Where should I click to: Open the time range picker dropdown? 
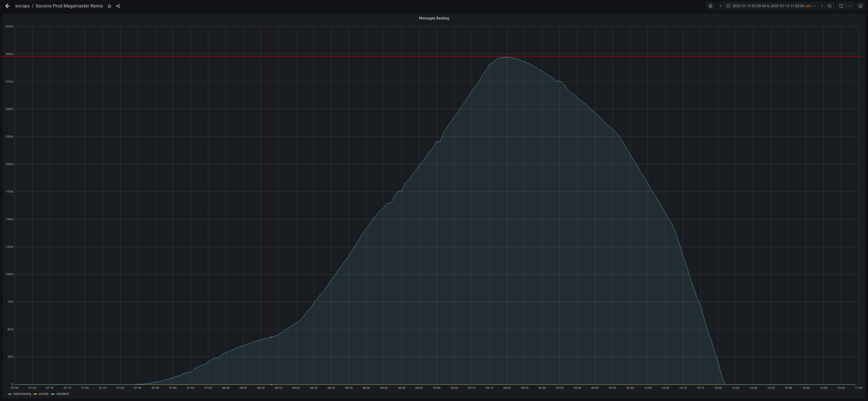coord(771,6)
